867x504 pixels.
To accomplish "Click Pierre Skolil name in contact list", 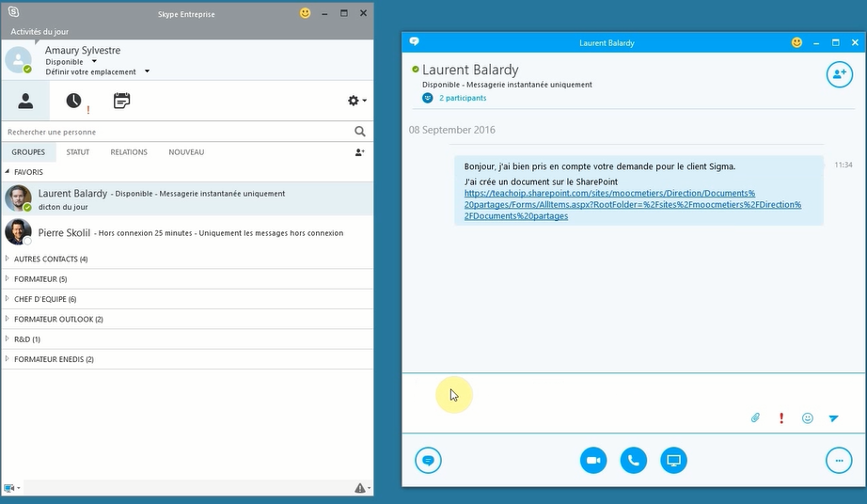I will [64, 232].
